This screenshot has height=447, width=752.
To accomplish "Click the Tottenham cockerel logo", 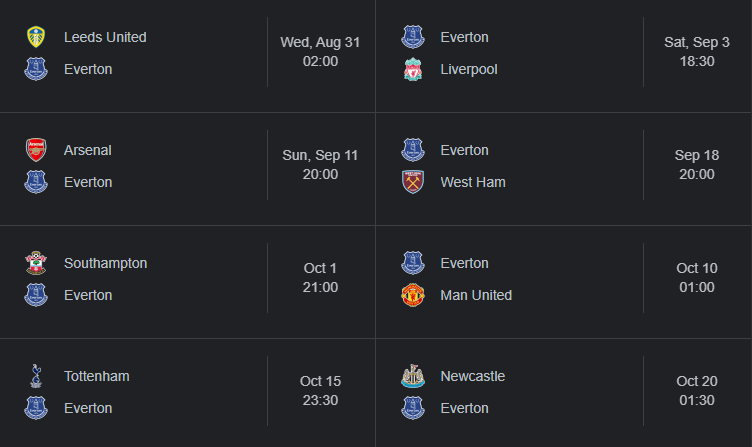I will 36,376.
